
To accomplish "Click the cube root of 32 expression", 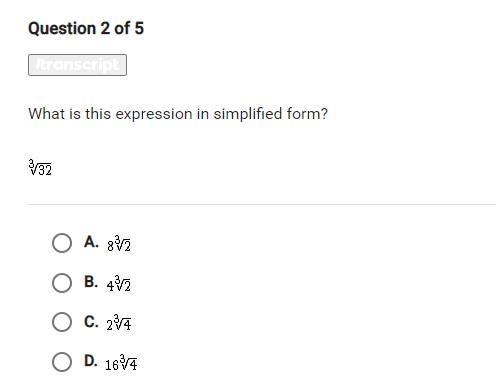I will [40, 167].
